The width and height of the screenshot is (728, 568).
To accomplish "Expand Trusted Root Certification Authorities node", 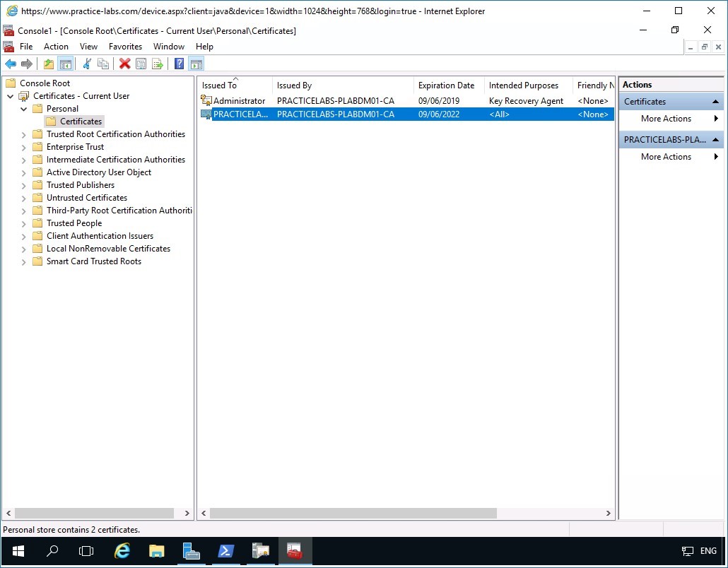I will pos(23,134).
